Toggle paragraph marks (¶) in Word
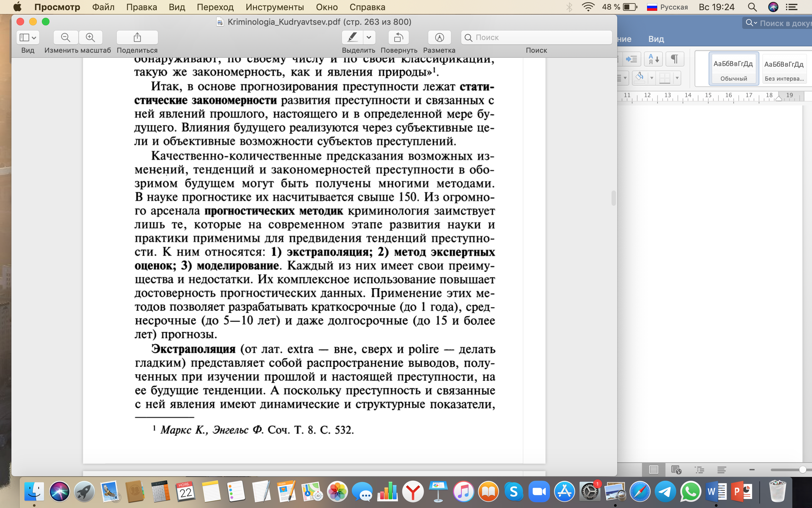Viewport: 812px width, 508px height. click(674, 59)
